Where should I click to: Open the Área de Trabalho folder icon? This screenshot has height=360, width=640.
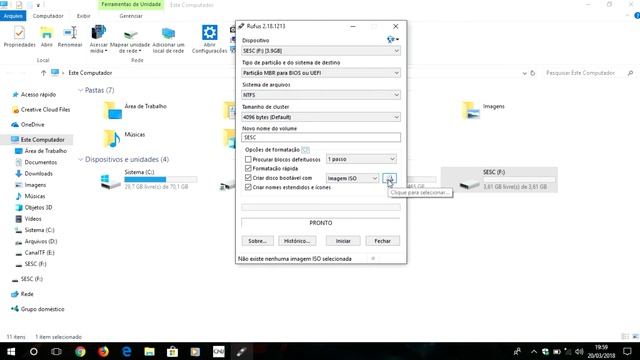[113, 110]
